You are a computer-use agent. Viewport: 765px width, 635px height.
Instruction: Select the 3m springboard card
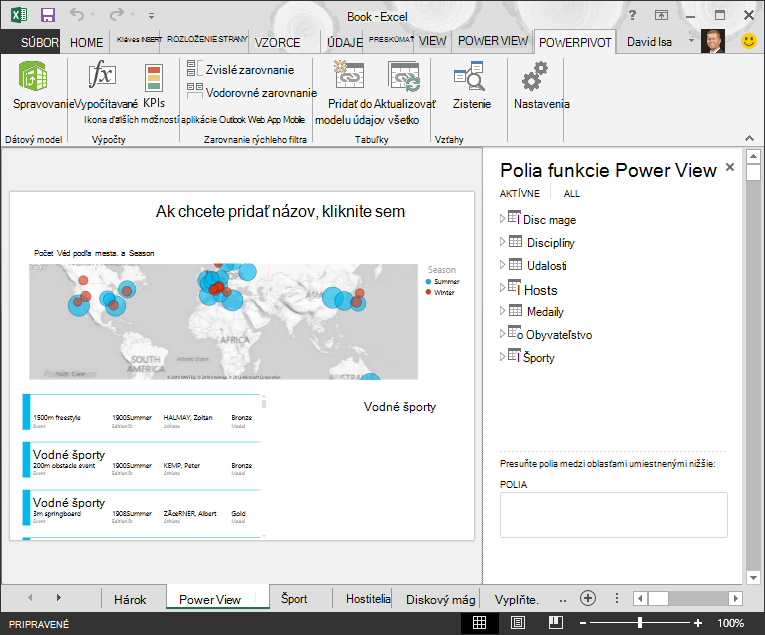(141, 507)
